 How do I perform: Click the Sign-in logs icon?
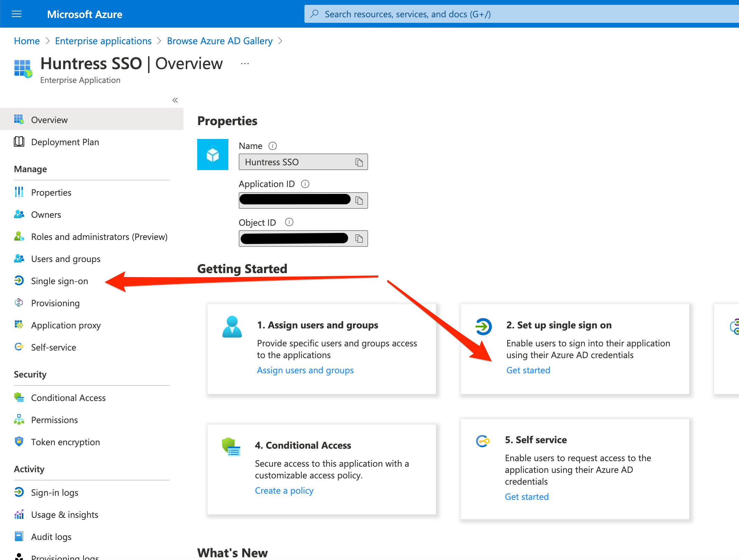(x=19, y=492)
